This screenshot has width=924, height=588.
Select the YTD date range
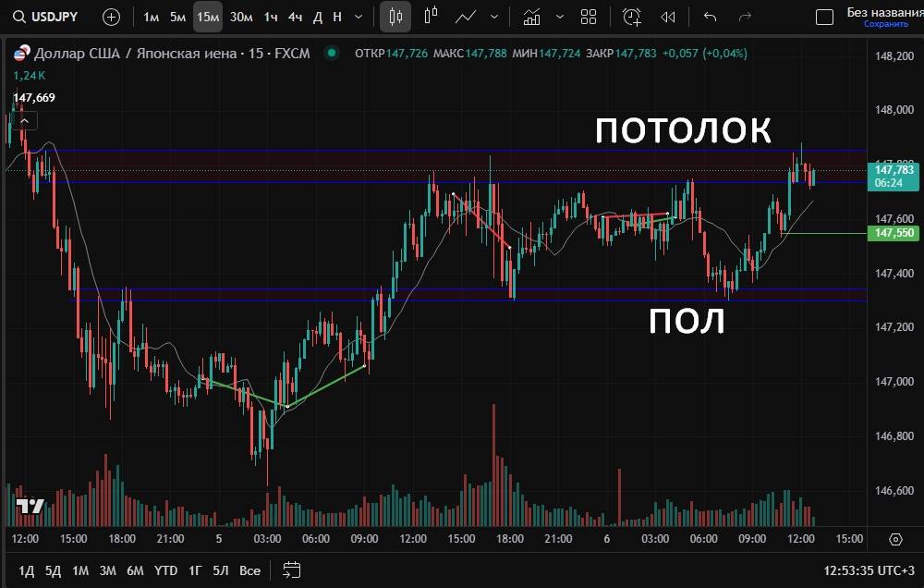165,570
